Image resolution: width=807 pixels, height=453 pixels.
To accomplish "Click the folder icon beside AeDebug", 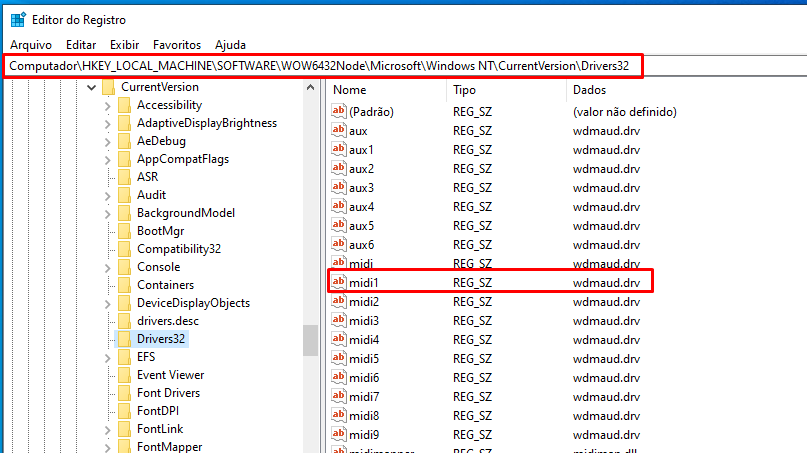I will point(124,141).
